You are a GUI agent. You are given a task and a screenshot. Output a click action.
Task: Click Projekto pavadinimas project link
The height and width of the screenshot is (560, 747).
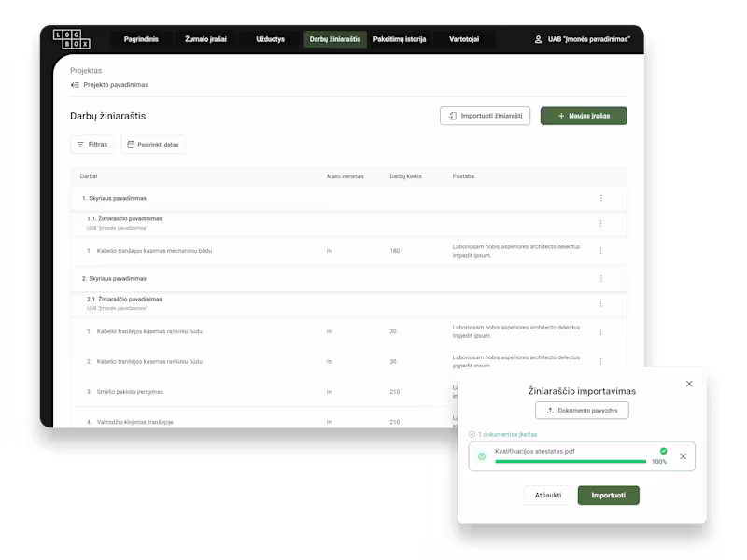116,85
